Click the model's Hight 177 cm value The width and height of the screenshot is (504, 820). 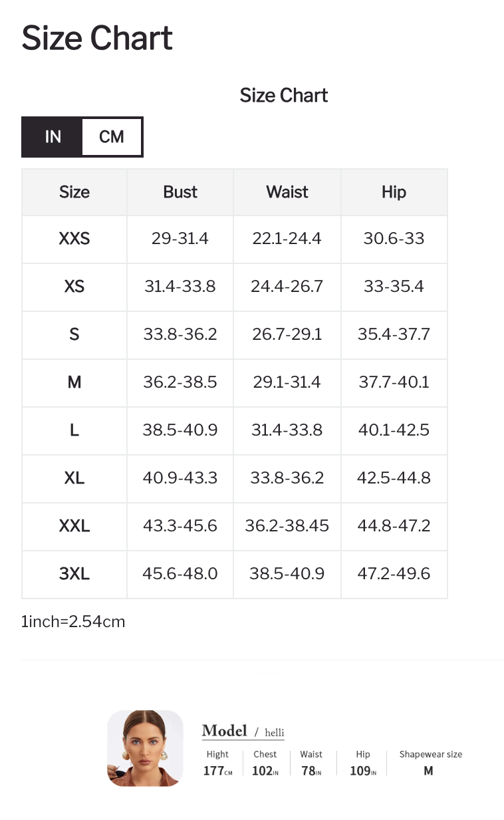point(217,771)
